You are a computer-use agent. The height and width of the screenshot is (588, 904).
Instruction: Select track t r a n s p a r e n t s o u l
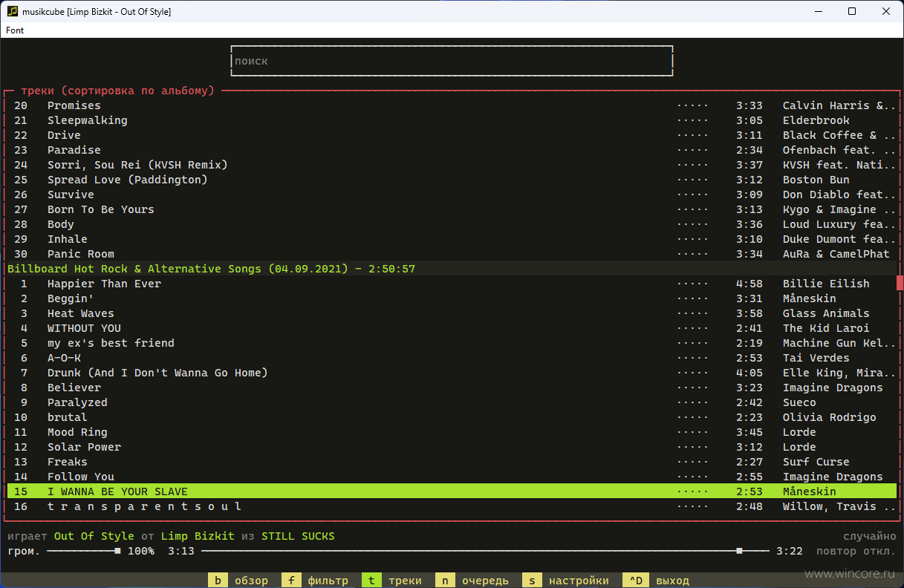[452, 506]
